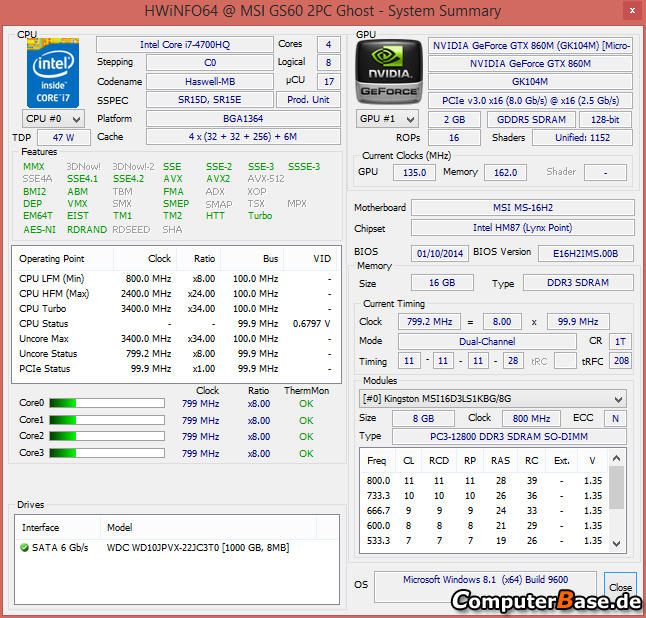
Task: Click the Unified: 1152 shaders field
Action: (582, 138)
